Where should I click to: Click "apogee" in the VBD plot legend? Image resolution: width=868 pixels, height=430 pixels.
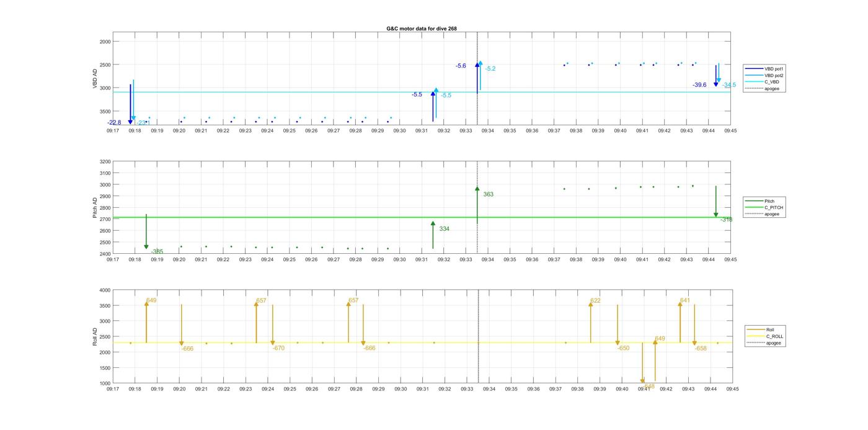point(763,88)
